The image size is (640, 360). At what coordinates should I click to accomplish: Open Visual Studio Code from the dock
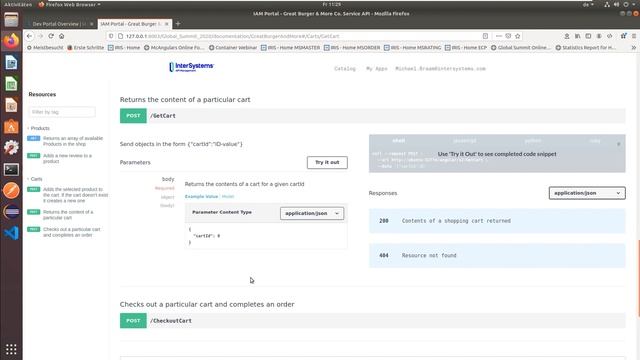coord(11,233)
